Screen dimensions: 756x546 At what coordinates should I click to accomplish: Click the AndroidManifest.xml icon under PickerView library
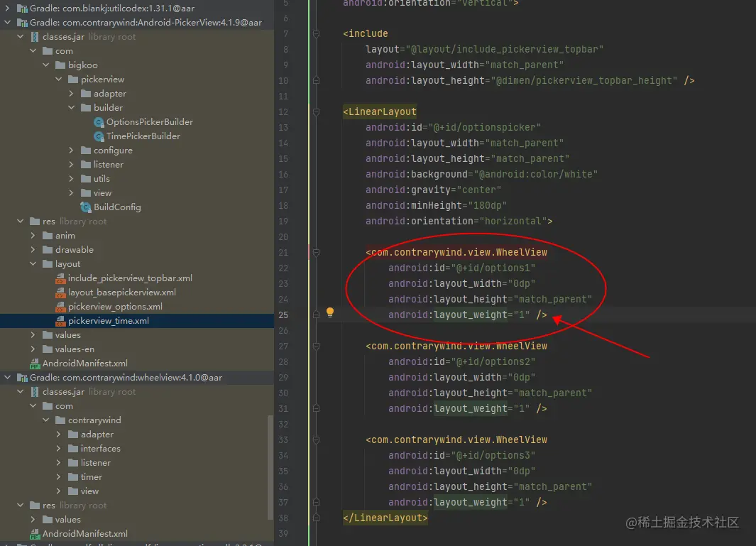[35, 364]
